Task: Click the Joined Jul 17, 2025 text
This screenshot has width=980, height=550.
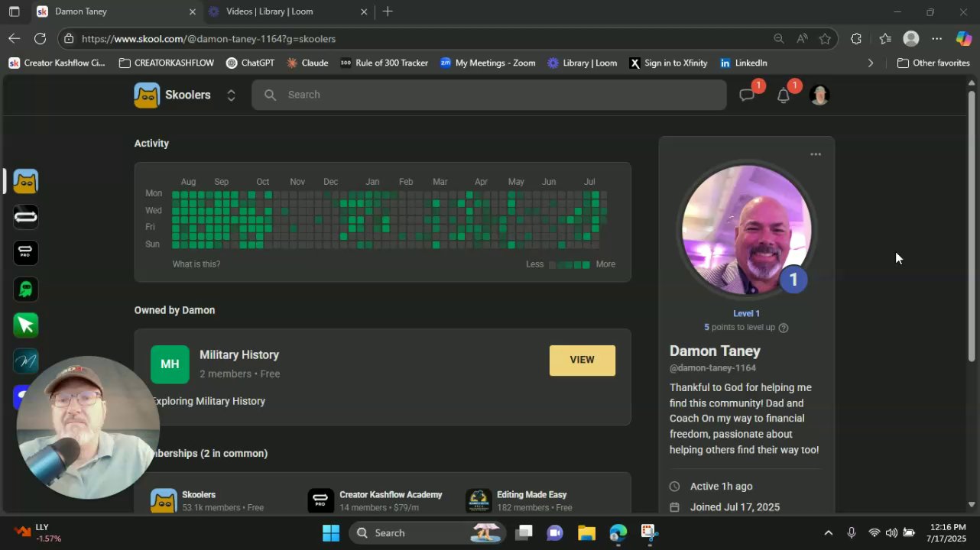Action: point(735,507)
